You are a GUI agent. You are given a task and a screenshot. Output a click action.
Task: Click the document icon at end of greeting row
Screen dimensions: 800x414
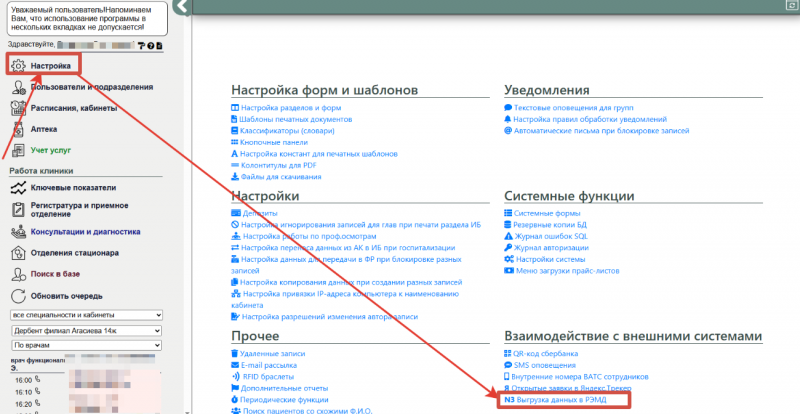[159, 46]
